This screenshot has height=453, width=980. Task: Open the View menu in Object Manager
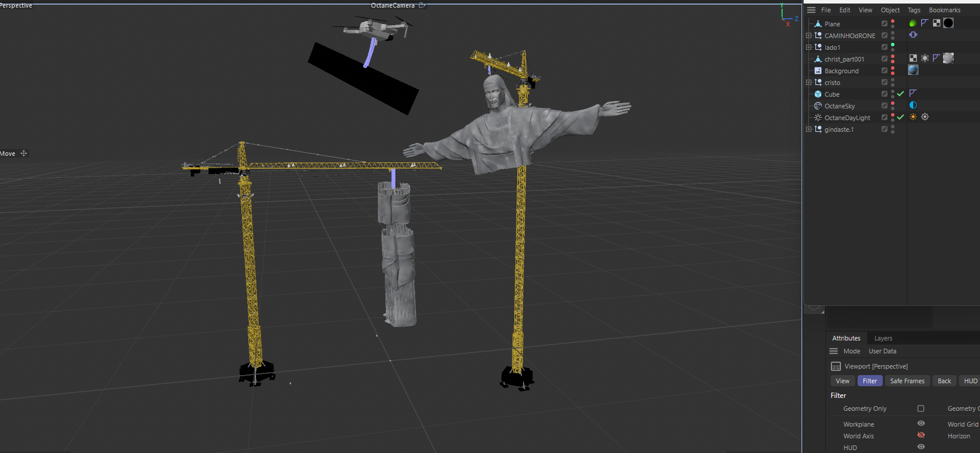coord(866,10)
